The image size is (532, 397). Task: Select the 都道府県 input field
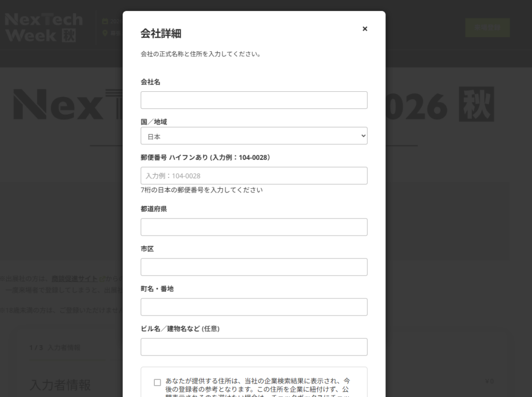tap(254, 227)
